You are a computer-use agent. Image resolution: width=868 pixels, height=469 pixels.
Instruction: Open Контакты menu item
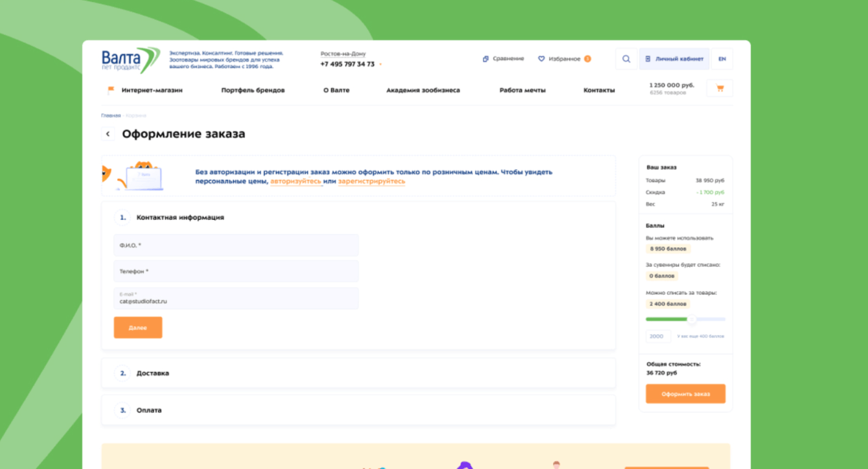[x=599, y=90]
